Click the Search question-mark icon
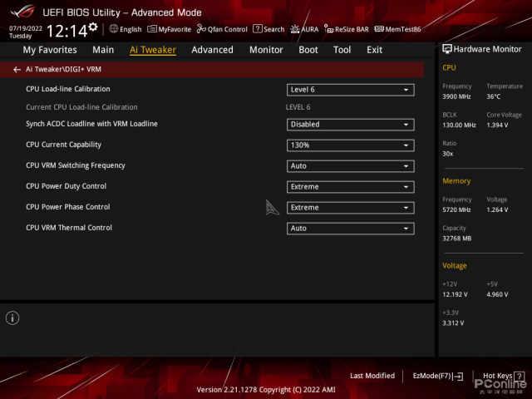Screen dimensions: 532x399 [258, 29]
